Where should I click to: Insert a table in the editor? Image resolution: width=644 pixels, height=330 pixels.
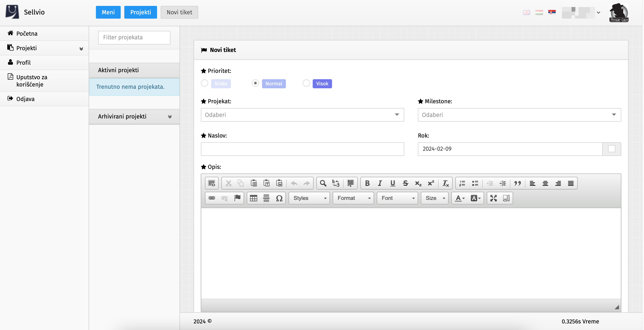pos(254,198)
